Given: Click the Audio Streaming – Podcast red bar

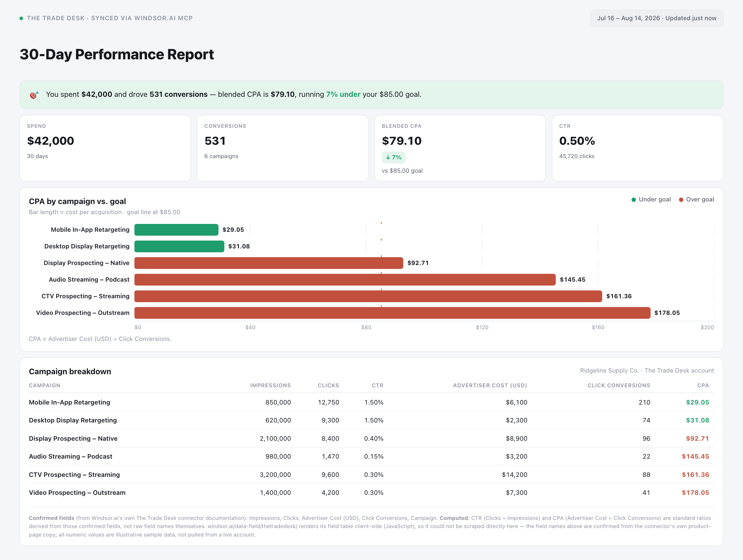Looking at the screenshot, I should pyautogui.click(x=345, y=279).
